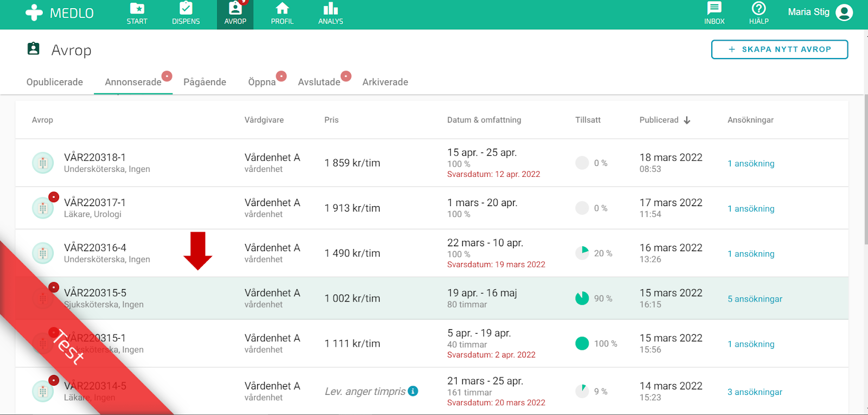Image resolution: width=868 pixels, height=415 pixels.
Task: Click the MEDLO logo cross icon
Action: click(34, 12)
